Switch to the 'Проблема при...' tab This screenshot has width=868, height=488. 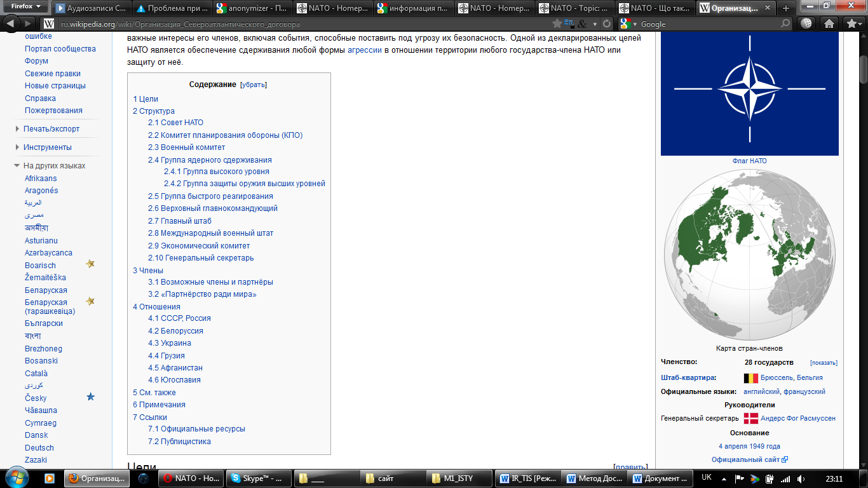[x=173, y=8]
